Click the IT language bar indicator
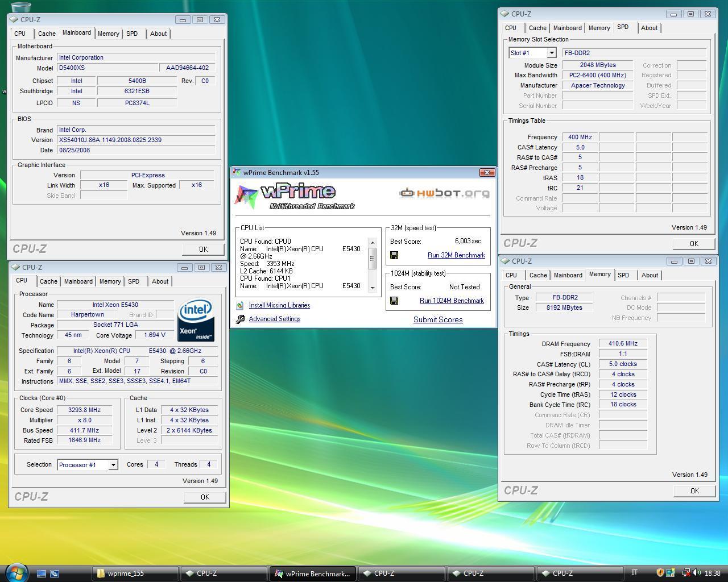This screenshot has height=582, width=728. [635, 572]
